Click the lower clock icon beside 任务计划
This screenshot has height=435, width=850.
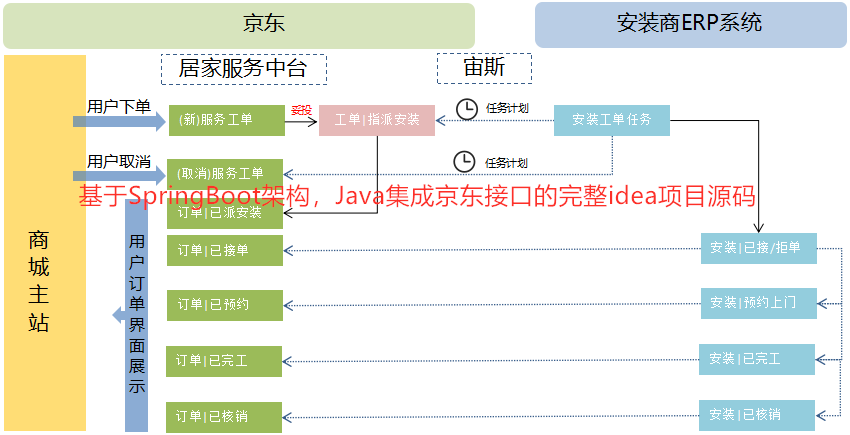[464, 160]
